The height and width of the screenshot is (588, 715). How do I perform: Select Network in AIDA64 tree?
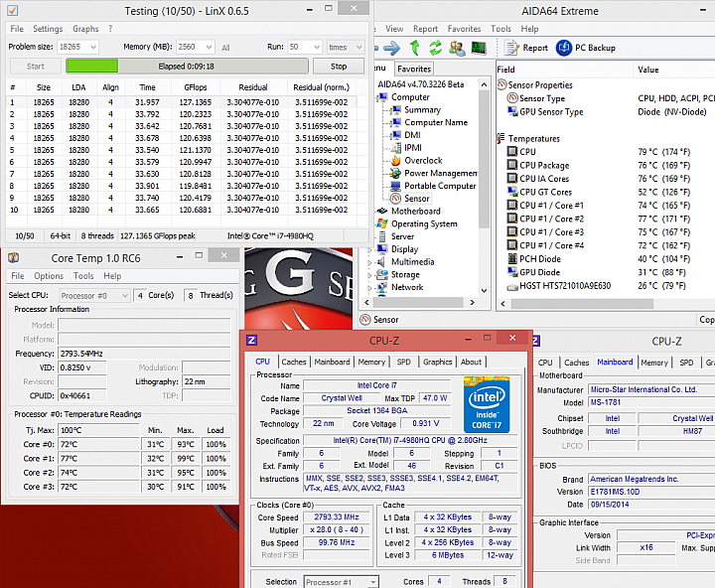pyautogui.click(x=407, y=287)
